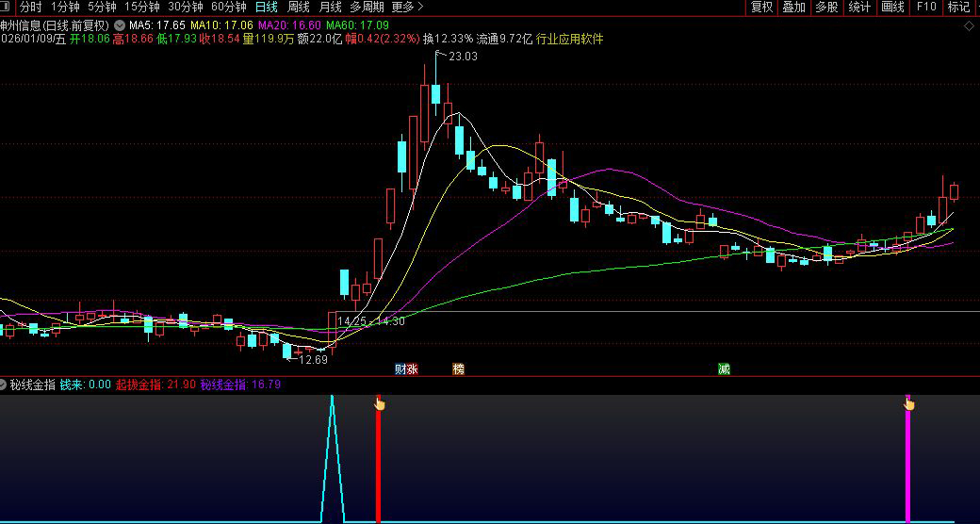This screenshot has width=980, height=524.
Task: Click the 幅0.42(2.32%) change value
Action: 382,39
